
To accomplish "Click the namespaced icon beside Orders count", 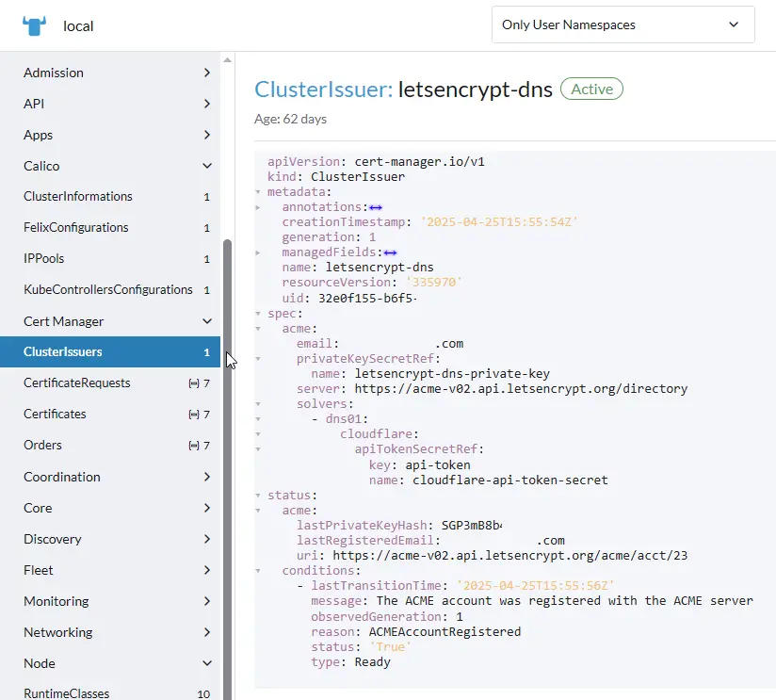I will click(x=194, y=446).
